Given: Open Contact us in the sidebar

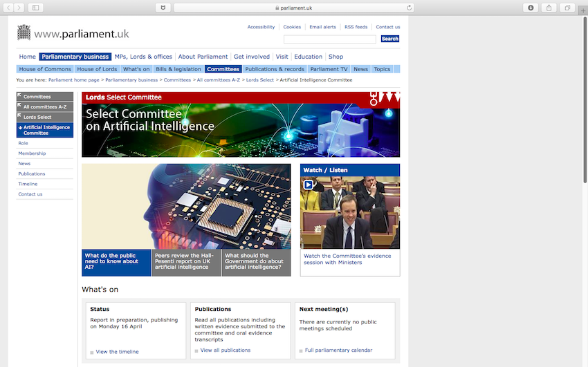Looking at the screenshot, I should click(x=30, y=194).
